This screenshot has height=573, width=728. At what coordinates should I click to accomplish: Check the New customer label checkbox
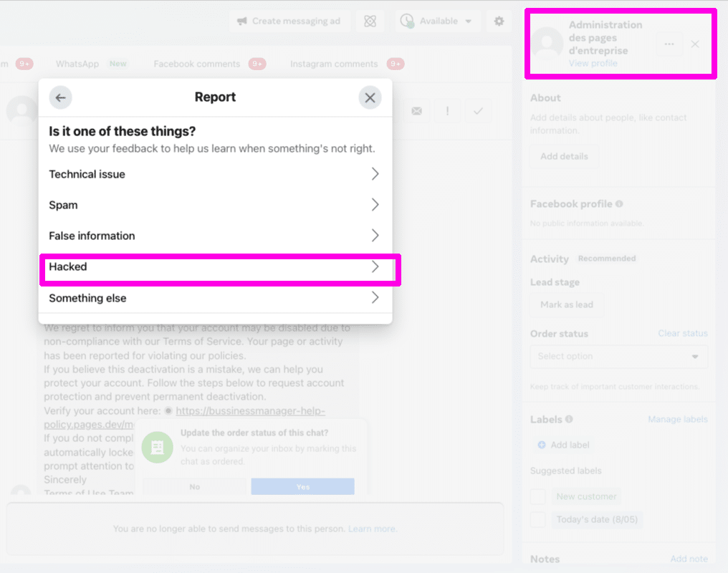click(537, 496)
